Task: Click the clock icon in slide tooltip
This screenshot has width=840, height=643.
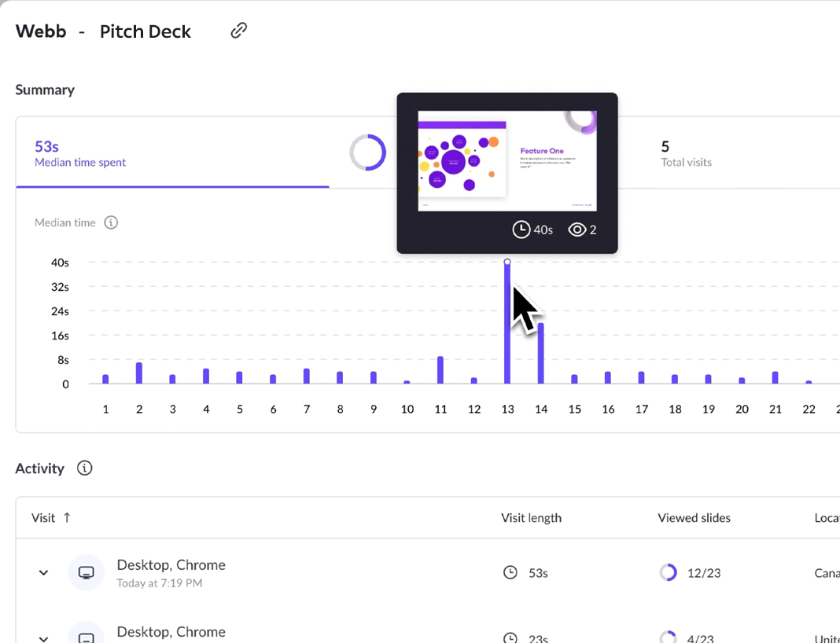Action: tap(521, 230)
